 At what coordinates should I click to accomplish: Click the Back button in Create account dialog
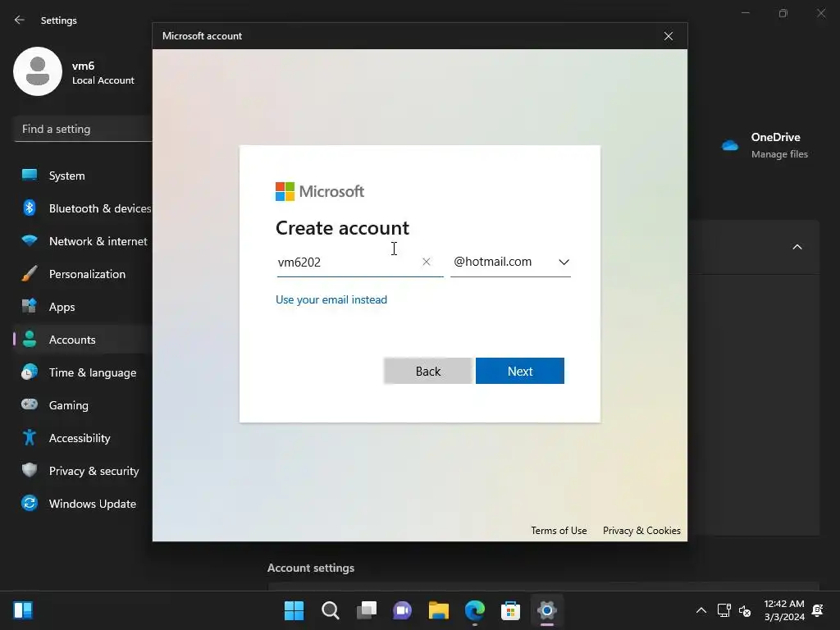pos(427,371)
